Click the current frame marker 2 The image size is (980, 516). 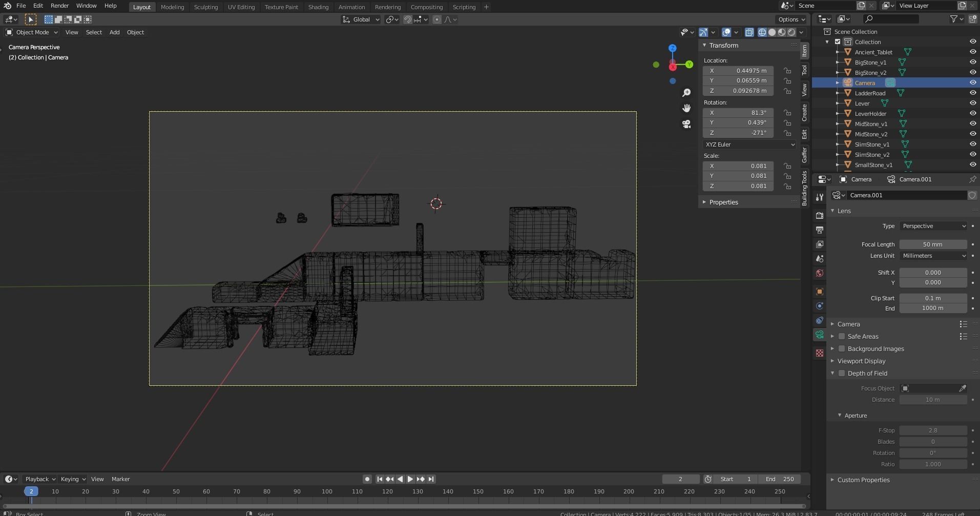31,491
